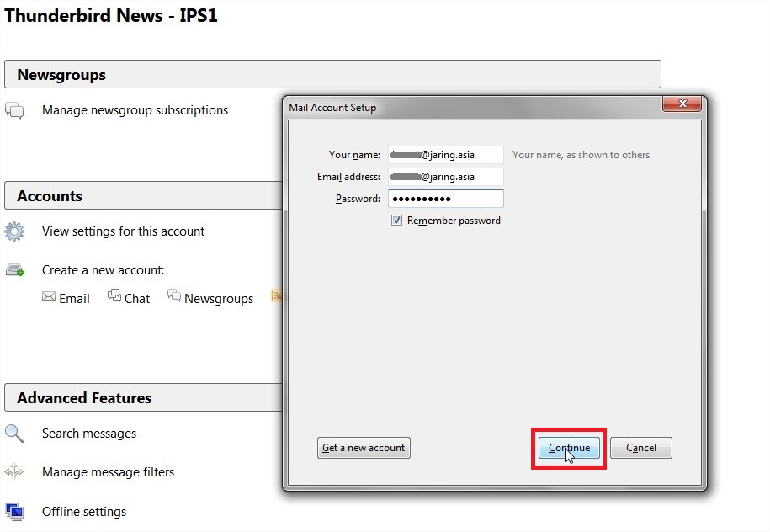Uncheck the Remember password checkbox
This screenshot has height=532, width=770.
point(397,220)
